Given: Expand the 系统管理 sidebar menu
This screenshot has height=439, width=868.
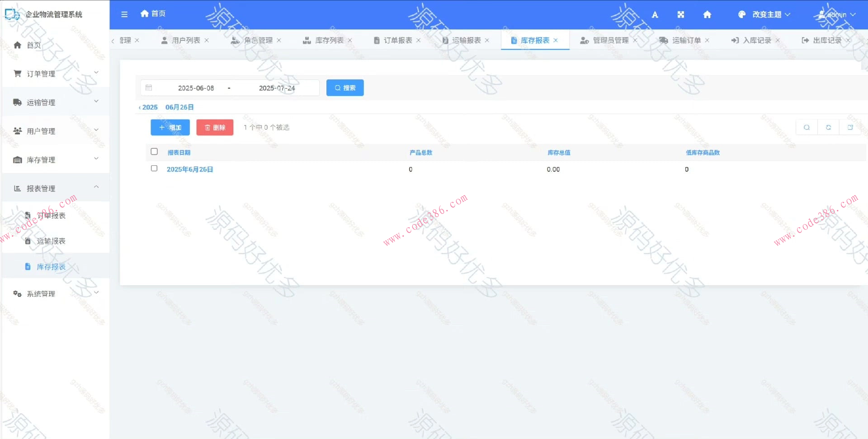Looking at the screenshot, I should [x=42, y=293].
